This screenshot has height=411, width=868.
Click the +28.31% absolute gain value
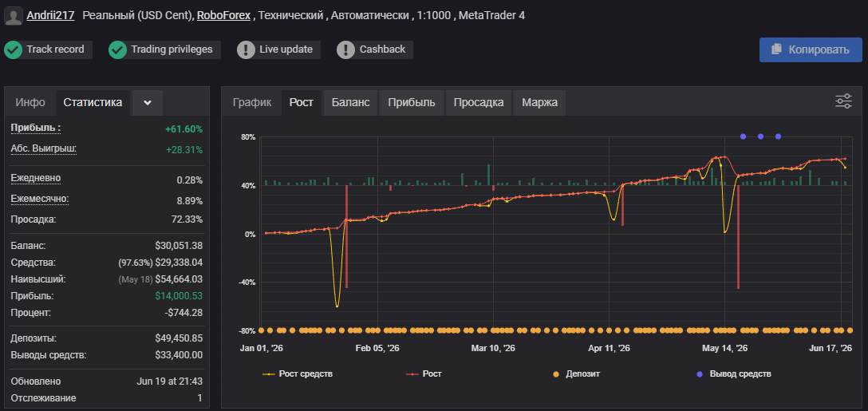click(183, 149)
